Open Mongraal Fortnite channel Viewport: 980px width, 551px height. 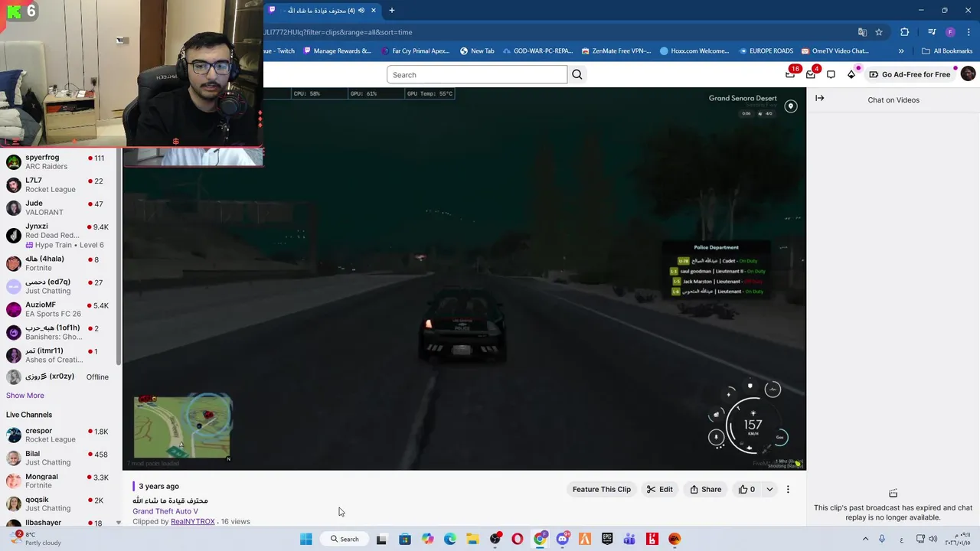click(x=60, y=481)
